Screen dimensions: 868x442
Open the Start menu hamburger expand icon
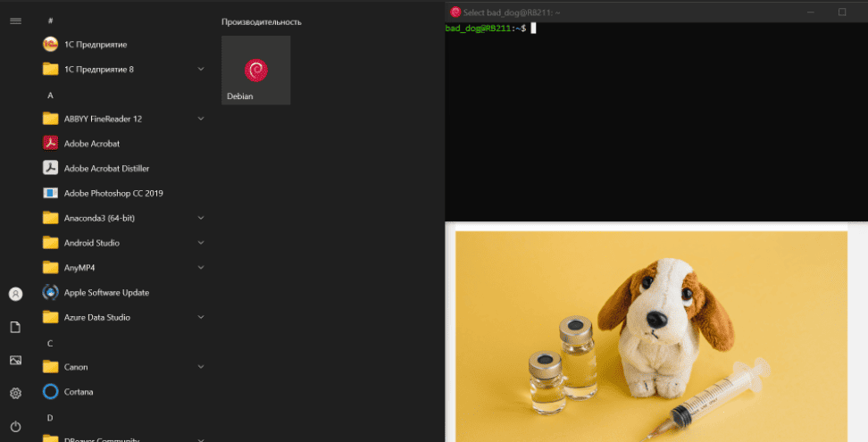coord(15,21)
